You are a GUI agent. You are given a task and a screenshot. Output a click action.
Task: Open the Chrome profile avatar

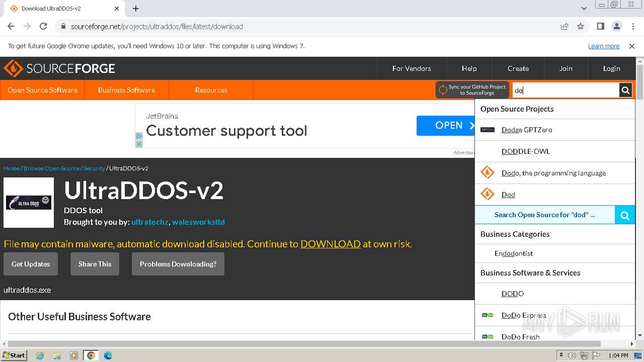(x=616, y=26)
